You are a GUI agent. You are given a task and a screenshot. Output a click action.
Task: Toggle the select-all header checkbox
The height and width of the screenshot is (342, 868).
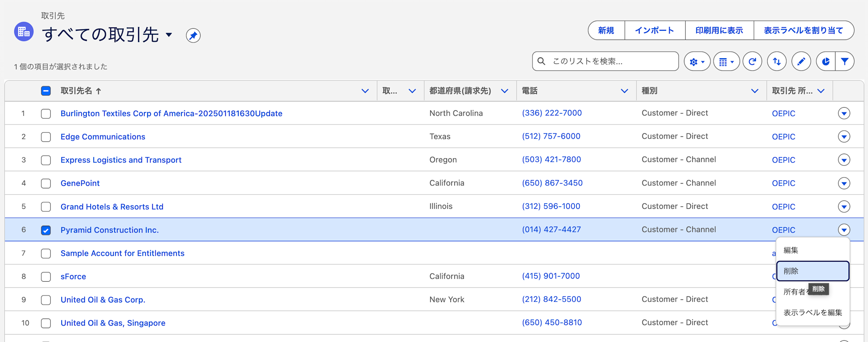pos(46,91)
